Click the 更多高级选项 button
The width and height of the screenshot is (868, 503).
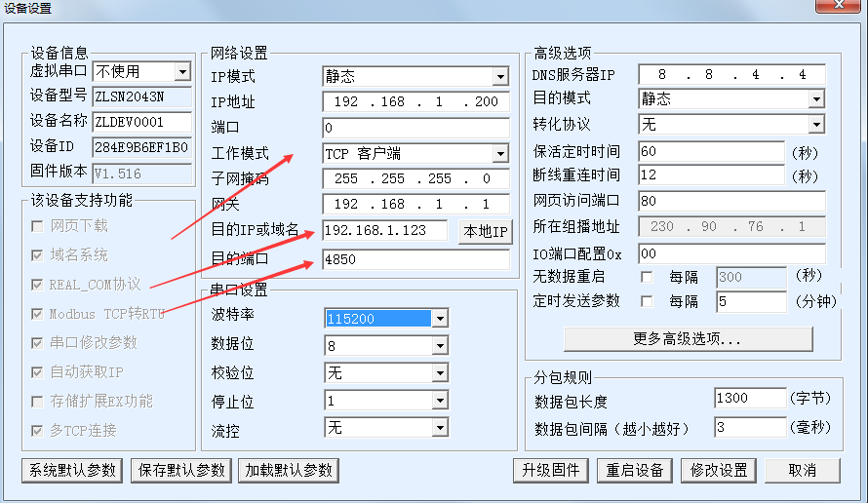[688, 339]
